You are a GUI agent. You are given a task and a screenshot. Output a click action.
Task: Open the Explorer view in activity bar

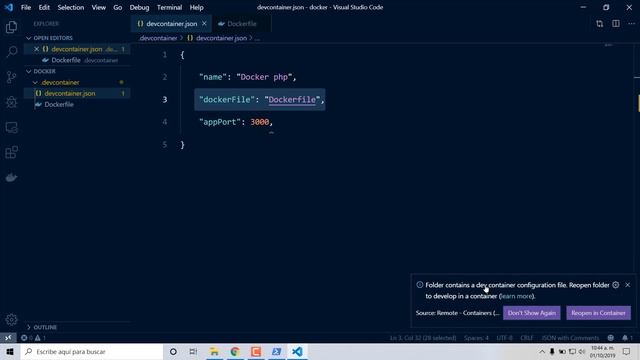(x=11, y=27)
